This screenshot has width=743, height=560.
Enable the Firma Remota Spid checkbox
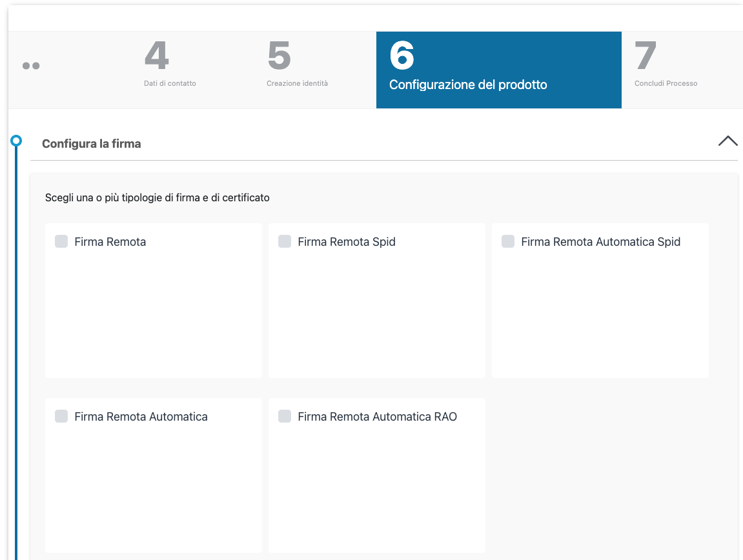click(x=285, y=241)
